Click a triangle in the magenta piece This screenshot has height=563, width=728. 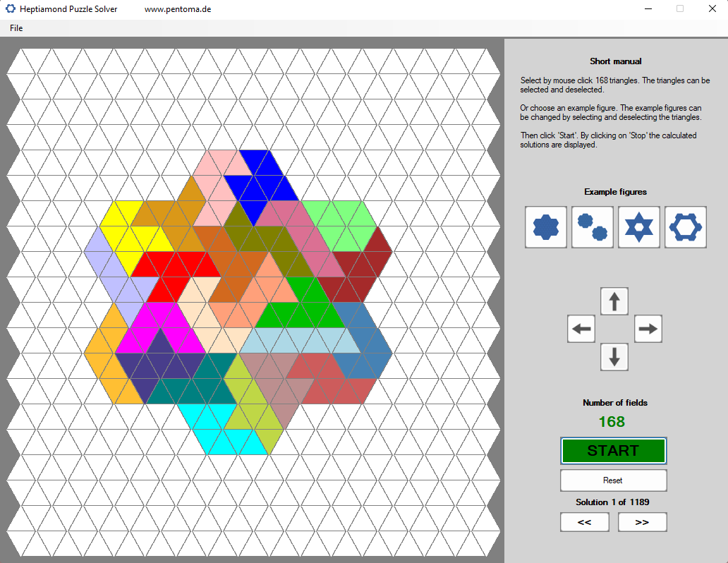161,319
